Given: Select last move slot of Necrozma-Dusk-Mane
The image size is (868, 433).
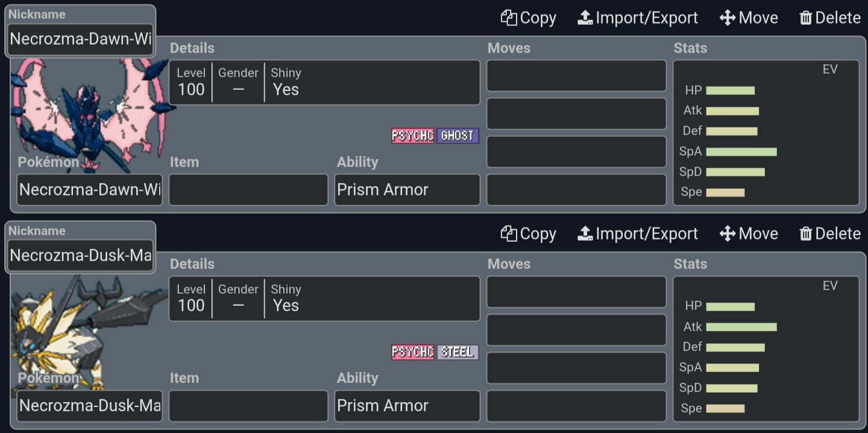Looking at the screenshot, I should click(576, 406).
